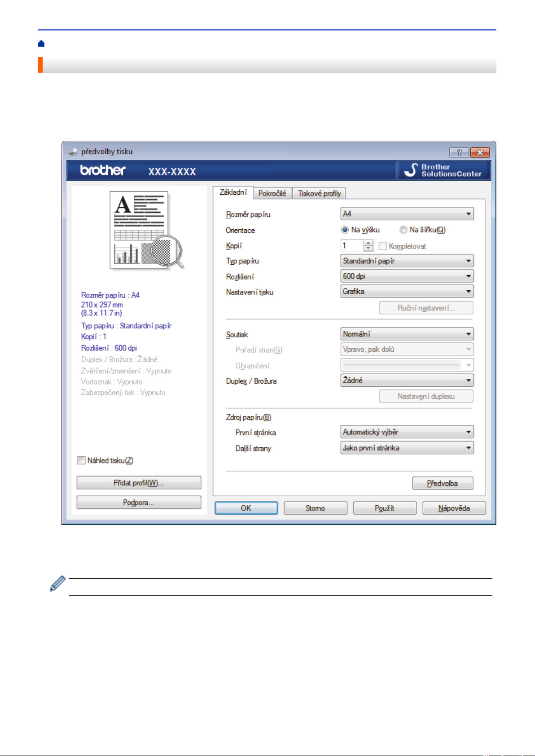Click the Nastavení duplexu button
The width and height of the screenshot is (535, 756).
click(x=426, y=396)
